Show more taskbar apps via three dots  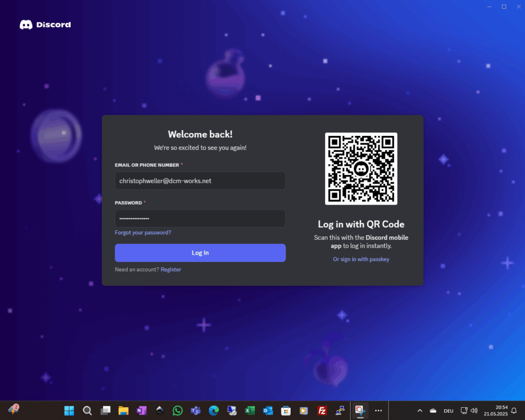378,411
